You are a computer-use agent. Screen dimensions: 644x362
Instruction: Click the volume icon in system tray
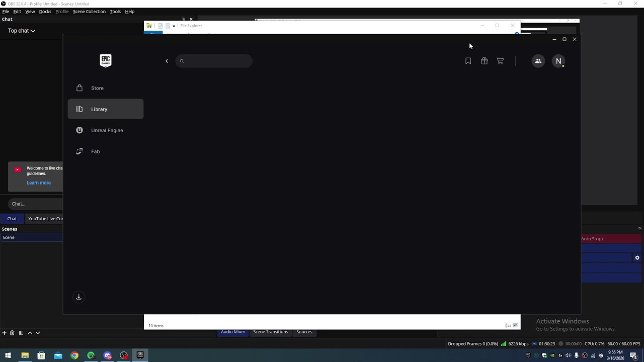pyautogui.click(x=568, y=355)
